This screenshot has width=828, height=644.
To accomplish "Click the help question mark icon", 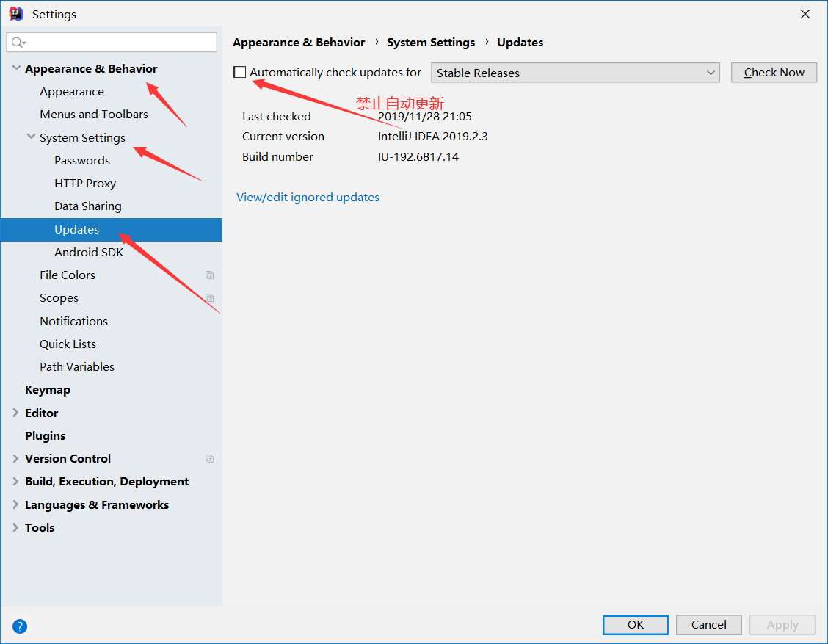I will pos(20,626).
